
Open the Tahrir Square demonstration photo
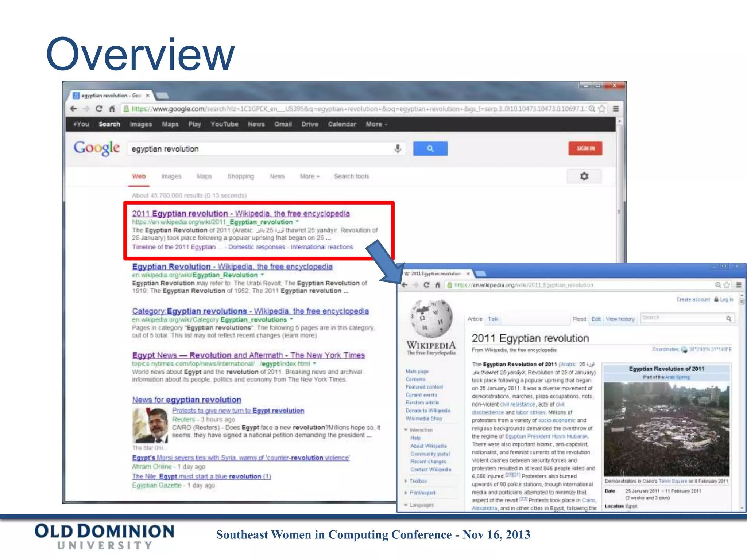point(666,428)
